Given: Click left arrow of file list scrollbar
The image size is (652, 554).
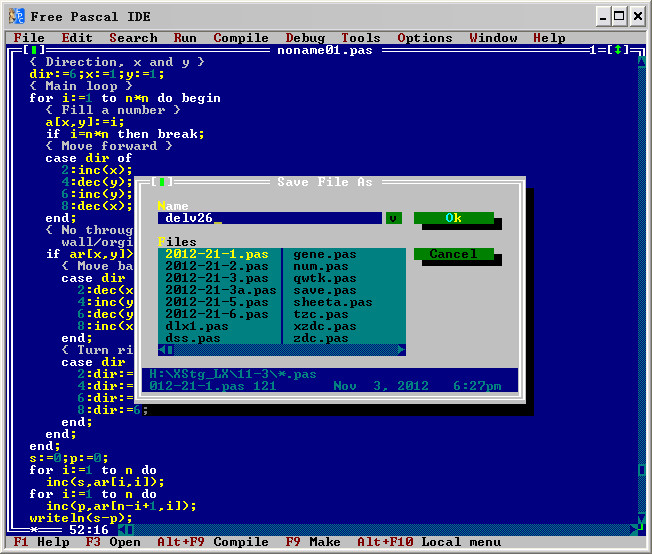Looking at the screenshot, I should click(x=162, y=350).
